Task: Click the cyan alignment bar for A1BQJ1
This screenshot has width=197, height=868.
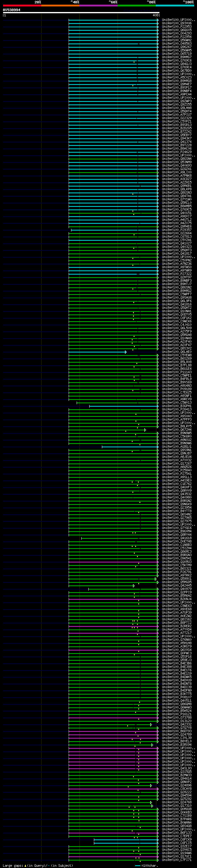Action: click(130, 447)
